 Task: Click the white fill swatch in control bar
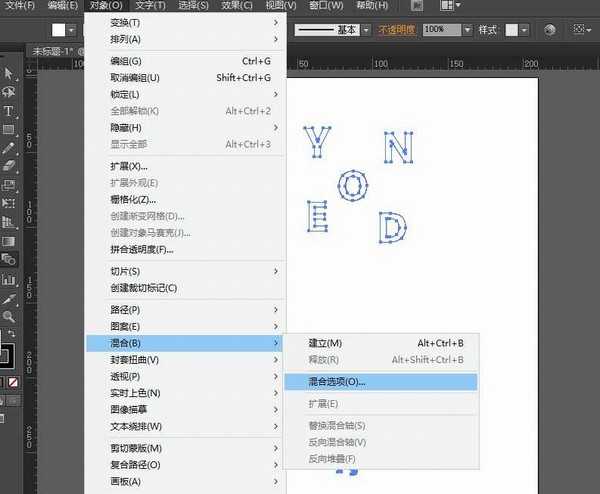point(59,30)
